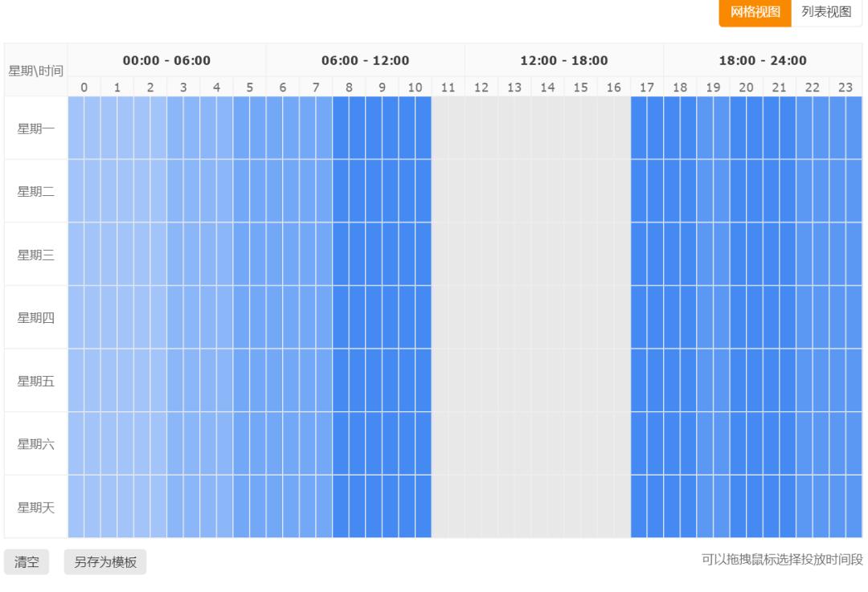The width and height of the screenshot is (868, 592).
Task: Switch to the 列表视图 tab
Action: 826,13
